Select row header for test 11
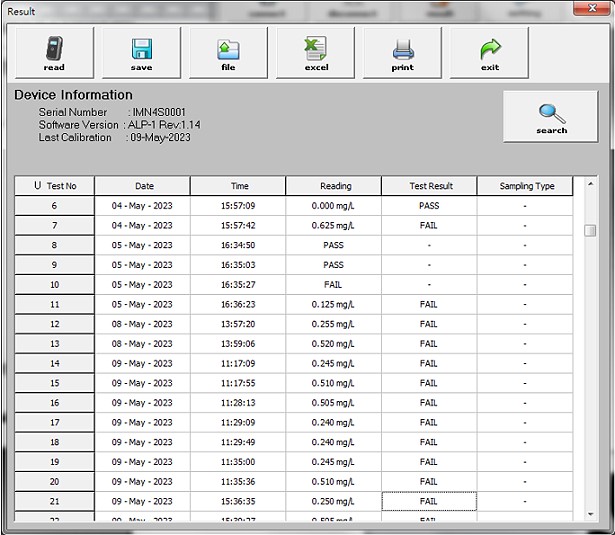The image size is (615, 535). point(55,304)
